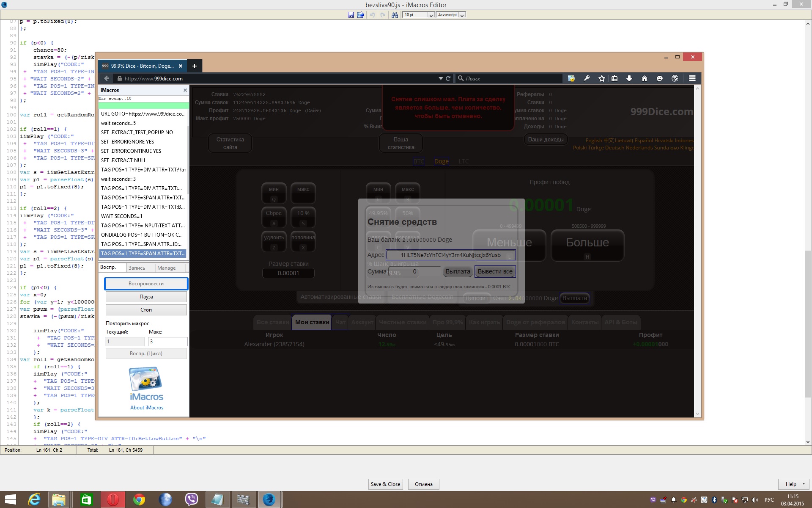The height and width of the screenshot is (508, 812).
Task: Open File Explorer from taskbar
Action: point(59,500)
